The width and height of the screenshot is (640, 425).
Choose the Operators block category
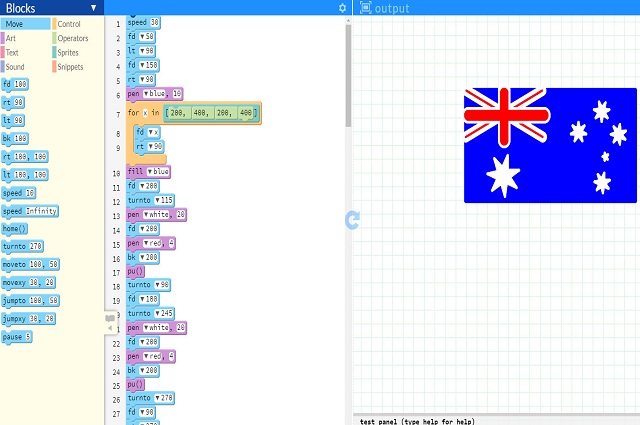point(72,38)
